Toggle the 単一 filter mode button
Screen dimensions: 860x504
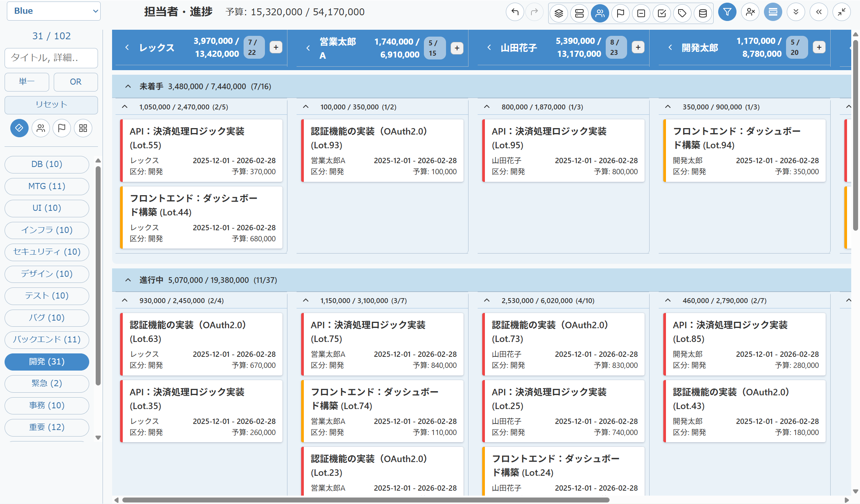tap(27, 82)
